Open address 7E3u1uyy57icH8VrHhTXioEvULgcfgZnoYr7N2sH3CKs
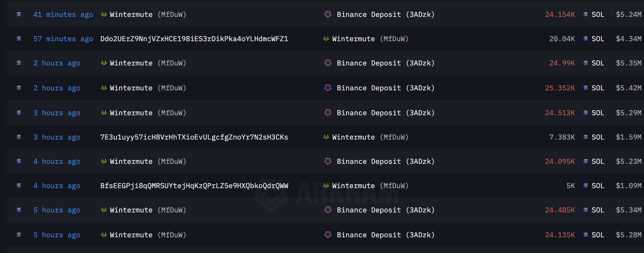Screen dimensions: 644x253 (194, 137)
